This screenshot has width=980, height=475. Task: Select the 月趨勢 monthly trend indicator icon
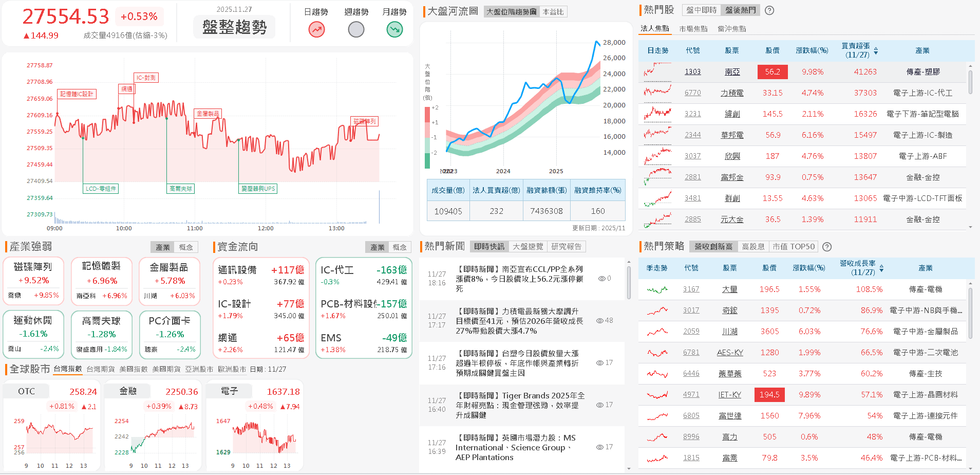[394, 29]
